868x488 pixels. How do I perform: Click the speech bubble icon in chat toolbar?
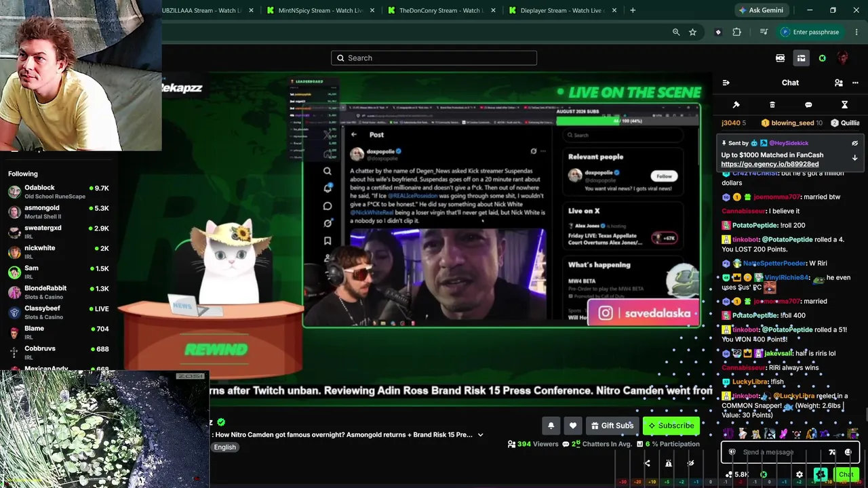(808, 105)
